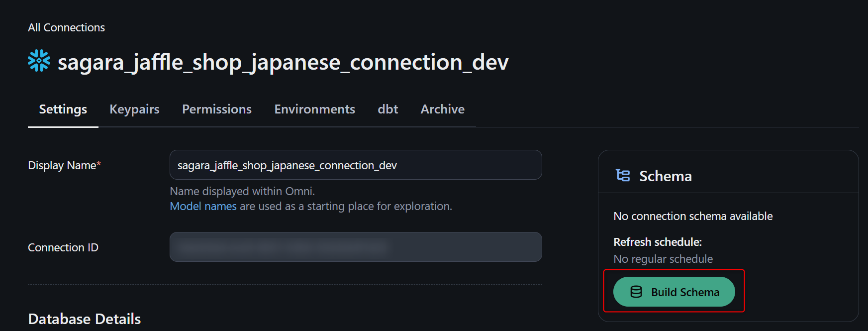Click the blurred Connection ID field

[355, 247]
